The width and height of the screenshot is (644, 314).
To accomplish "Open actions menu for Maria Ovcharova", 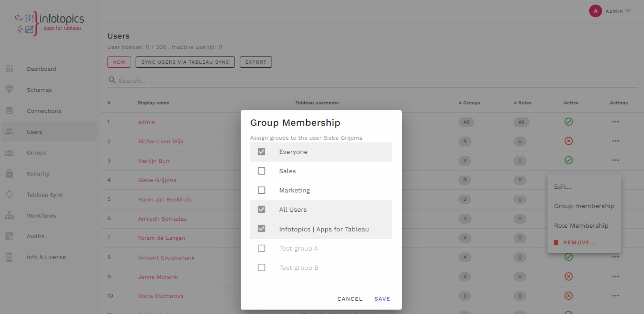I will [x=615, y=296].
